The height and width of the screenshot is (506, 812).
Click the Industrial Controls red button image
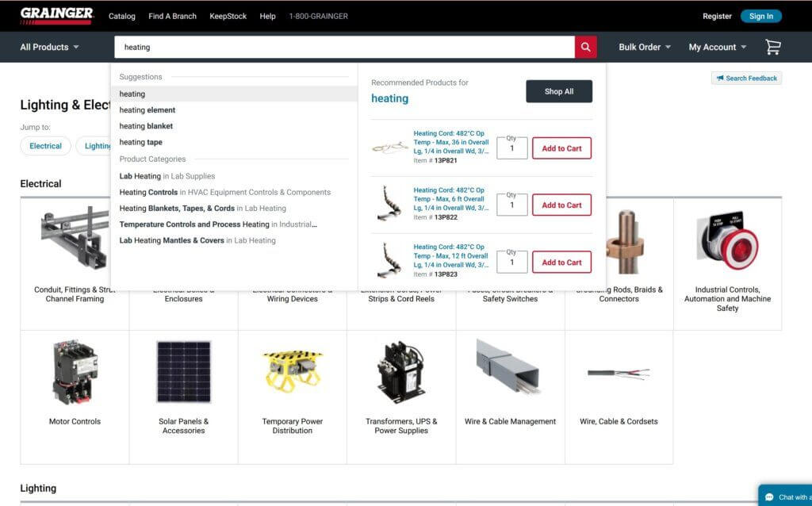728,240
